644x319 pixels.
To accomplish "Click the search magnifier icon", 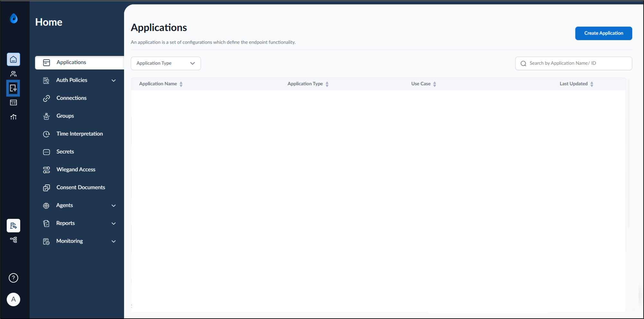I will (523, 64).
